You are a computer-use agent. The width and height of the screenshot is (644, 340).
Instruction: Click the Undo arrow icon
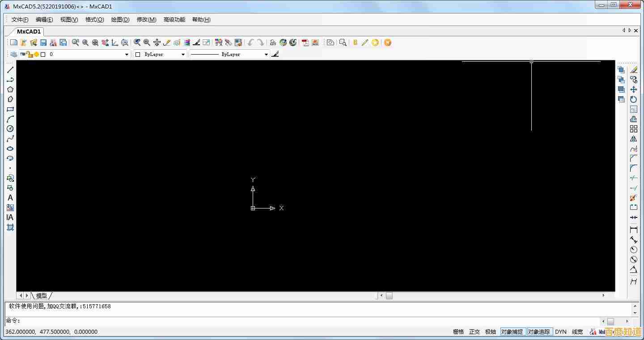pyautogui.click(x=250, y=42)
